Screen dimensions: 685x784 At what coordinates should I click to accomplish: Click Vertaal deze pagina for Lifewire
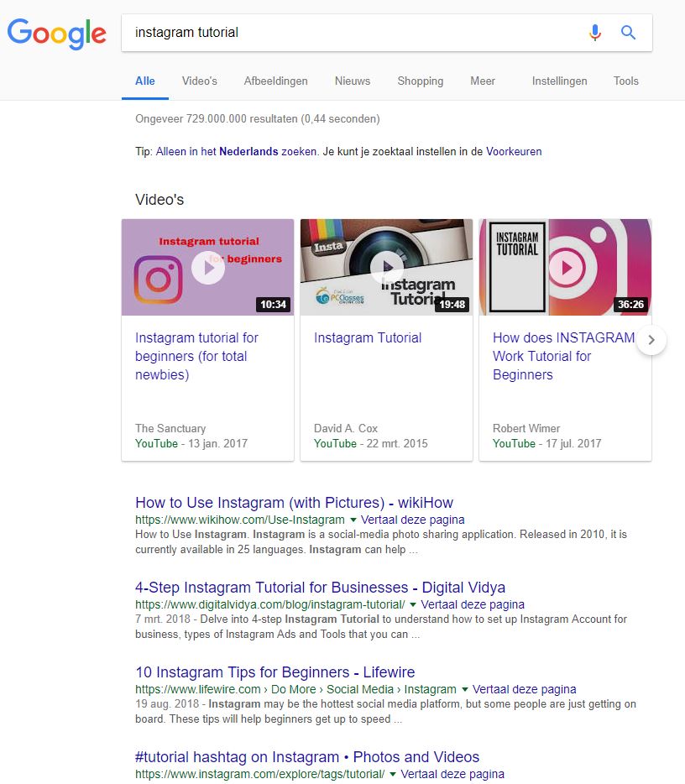(x=524, y=689)
